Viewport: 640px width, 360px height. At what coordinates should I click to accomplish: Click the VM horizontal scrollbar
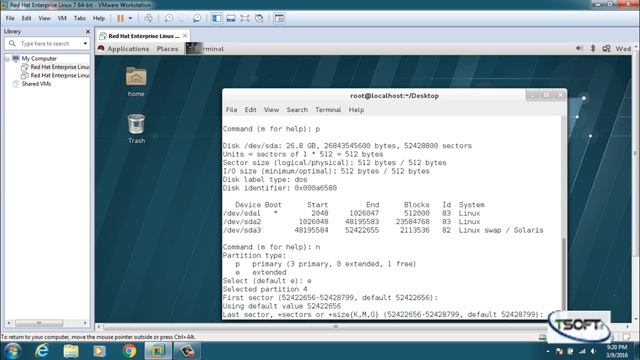click(x=335, y=327)
